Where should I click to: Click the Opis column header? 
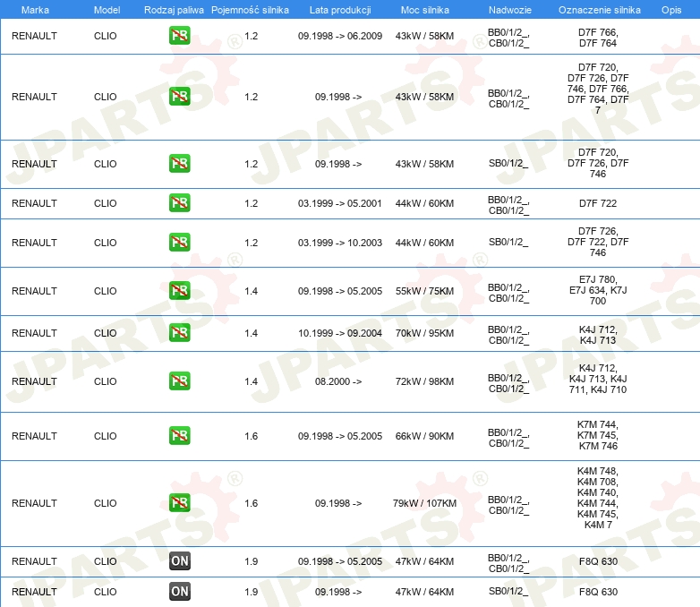[x=670, y=10]
